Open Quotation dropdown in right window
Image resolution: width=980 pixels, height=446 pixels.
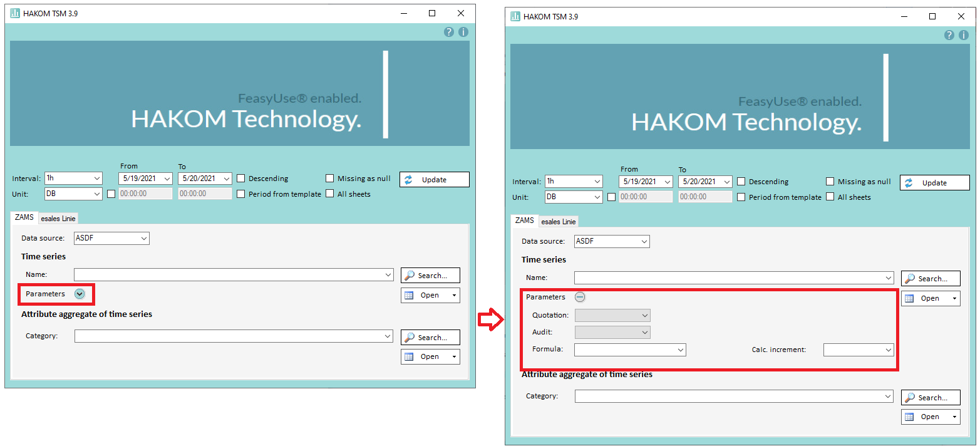(612, 315)
